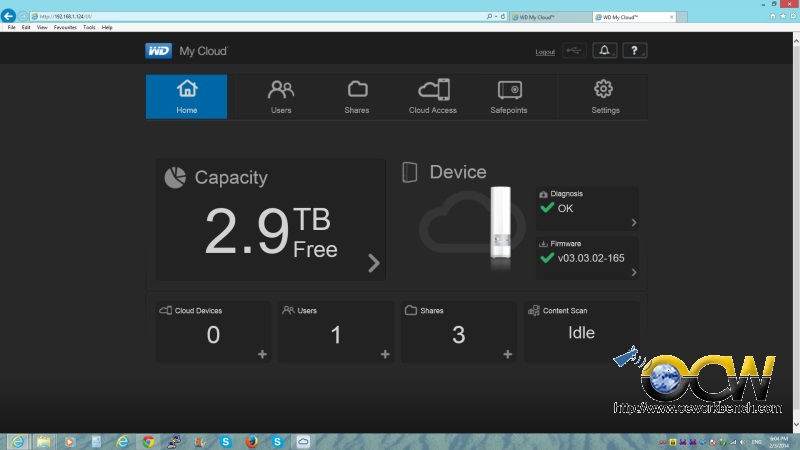Add a cloud device with plus
This screenshot has height=450, width=800.
(262, 354)
